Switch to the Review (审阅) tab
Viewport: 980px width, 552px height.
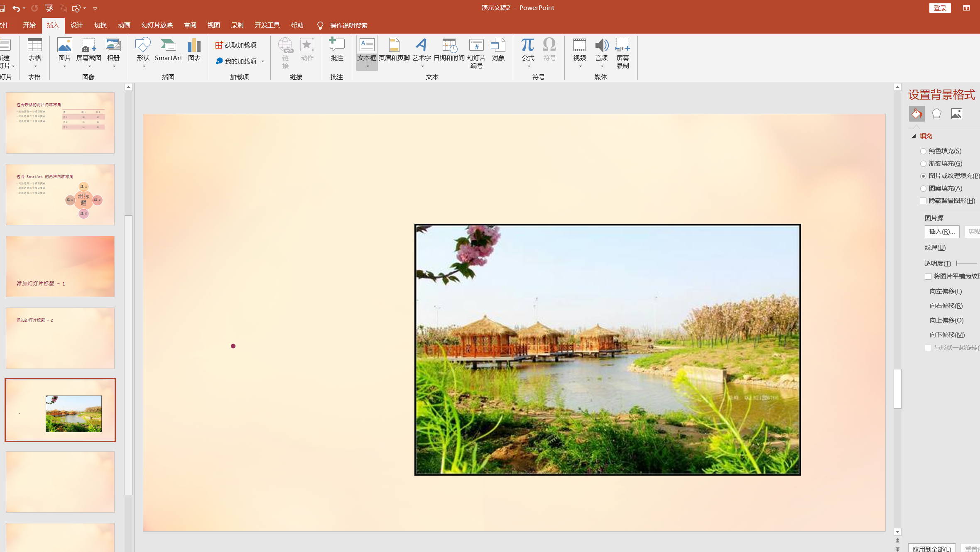(x=190, y=25)
